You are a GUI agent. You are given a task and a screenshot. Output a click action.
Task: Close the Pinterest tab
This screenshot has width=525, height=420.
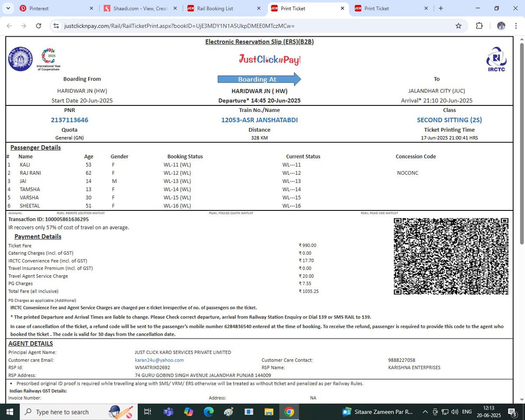(x=91, y=8)
